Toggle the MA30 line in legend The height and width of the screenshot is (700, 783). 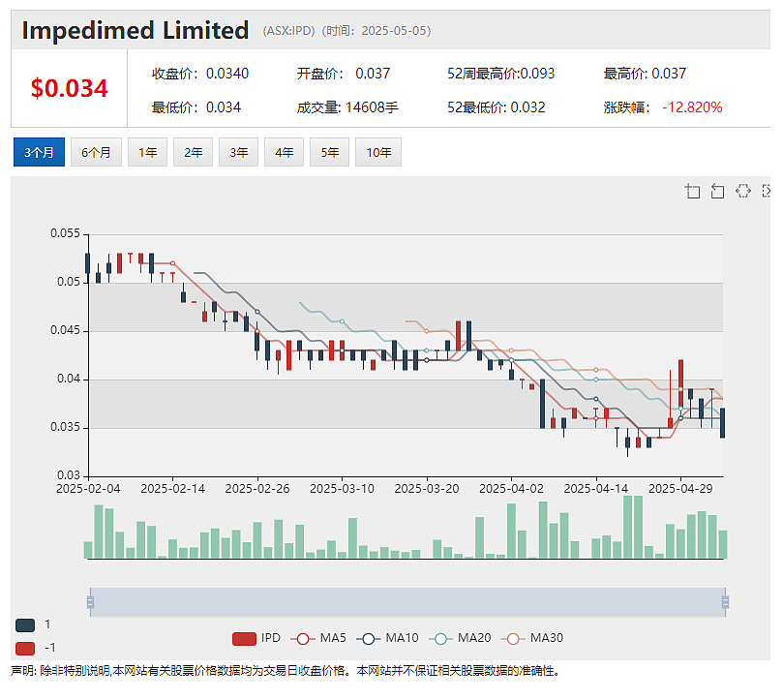(532, 638)
